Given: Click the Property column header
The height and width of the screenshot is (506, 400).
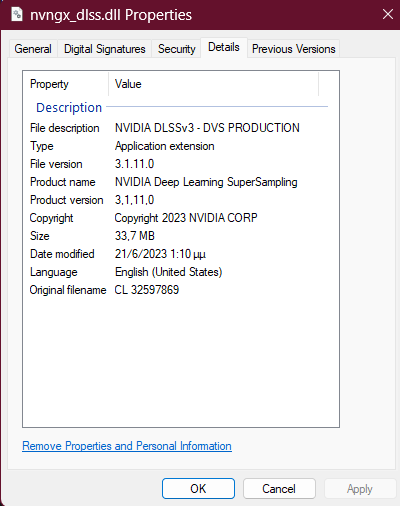Looking at the screenshot, I should (x=66, y=84).
